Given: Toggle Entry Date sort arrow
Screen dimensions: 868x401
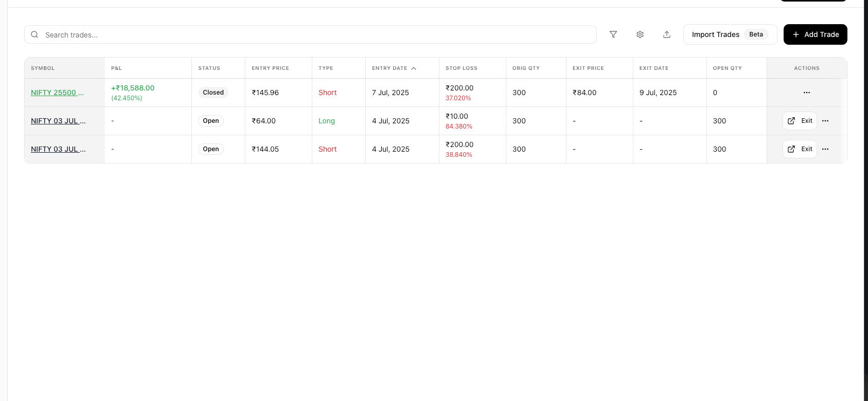Looking at the screenshot, I should pyautogui.click(x=414, y=68).
